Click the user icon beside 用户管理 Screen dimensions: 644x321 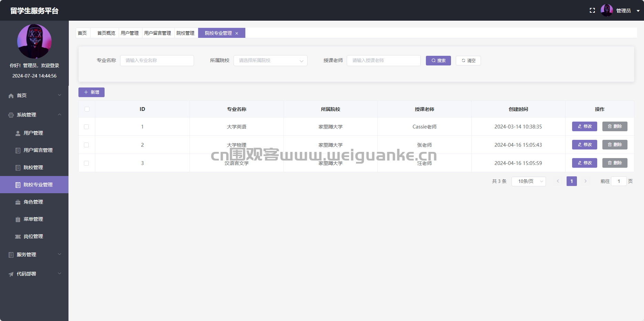tap(18, 133)
